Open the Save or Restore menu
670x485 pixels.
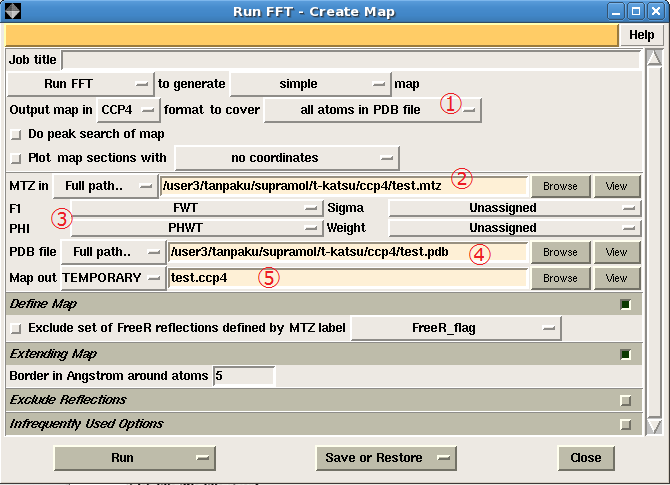[385, 458]
